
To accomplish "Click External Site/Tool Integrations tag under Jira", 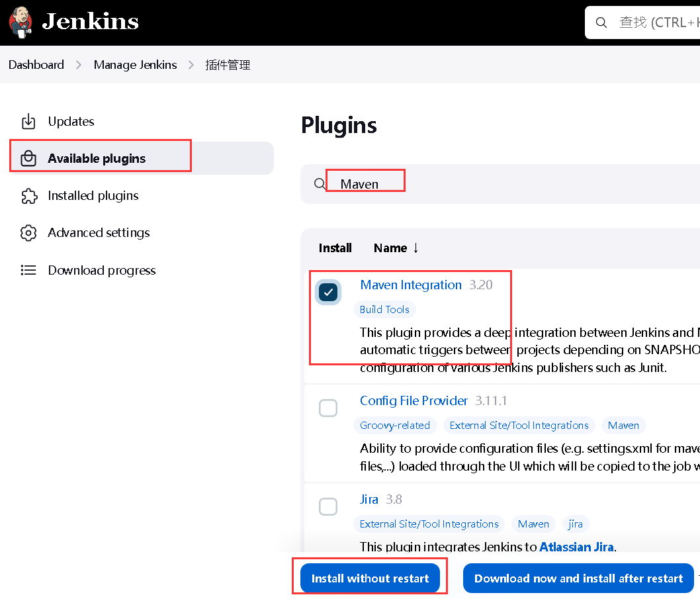I will (x=429, y=524).
